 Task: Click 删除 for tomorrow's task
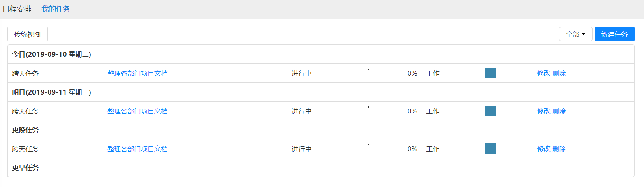[x=559, y=111]
